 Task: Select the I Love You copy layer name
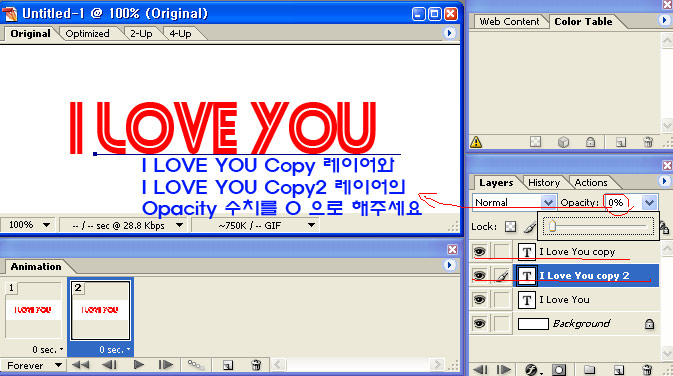coord(577,252)
